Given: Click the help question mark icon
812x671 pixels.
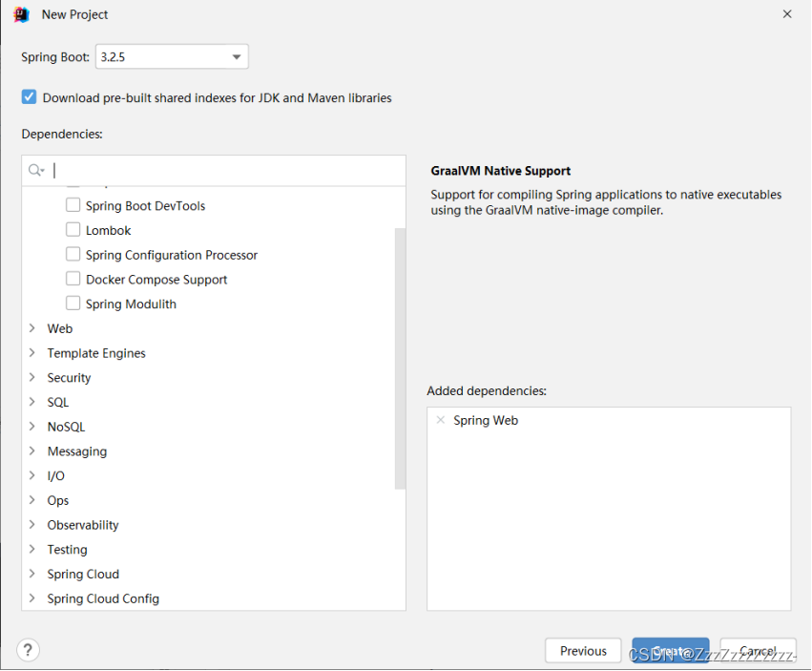Looking at the screenshot, I should click(28, 650).
